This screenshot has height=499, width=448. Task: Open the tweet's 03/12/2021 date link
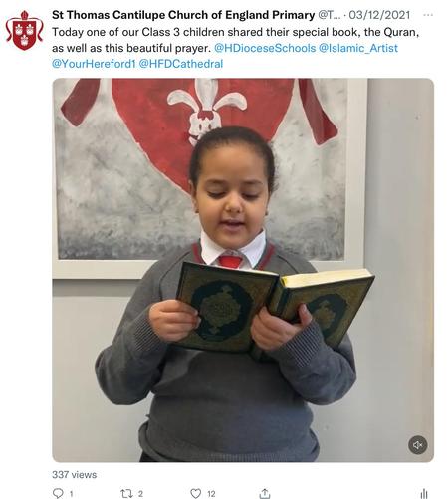click(x=379, y=15)
